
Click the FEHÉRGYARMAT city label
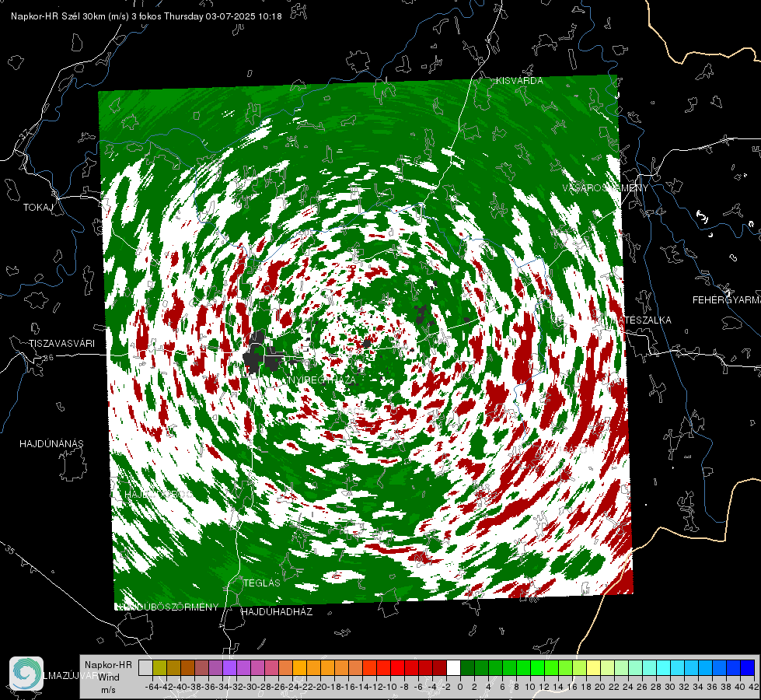(x=727, y=300)
